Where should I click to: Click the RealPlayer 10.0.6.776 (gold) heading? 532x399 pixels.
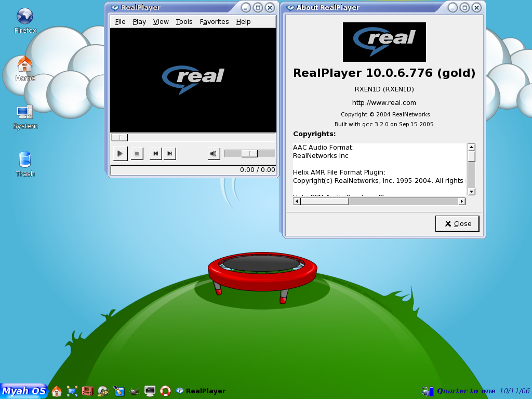click(x=384, y=73)
